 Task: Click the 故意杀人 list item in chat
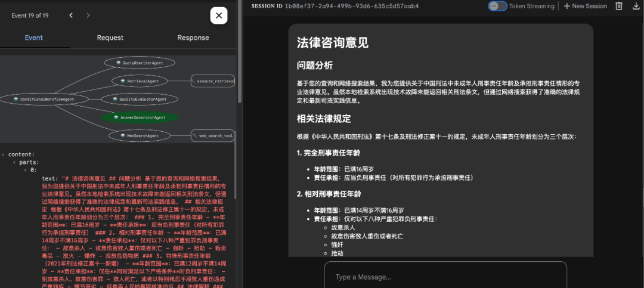click(343, 227)
